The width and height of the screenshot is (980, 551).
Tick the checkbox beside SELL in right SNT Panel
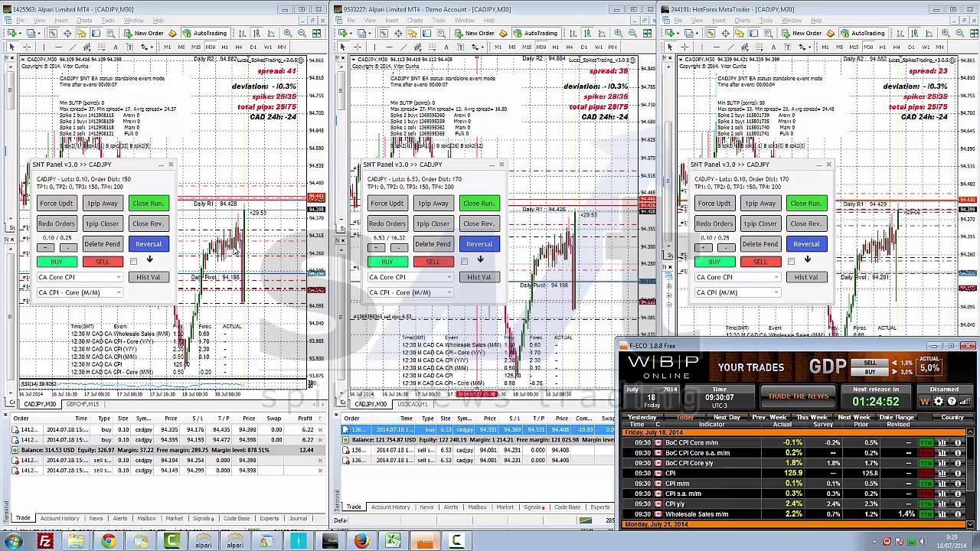tap(791, 262)
